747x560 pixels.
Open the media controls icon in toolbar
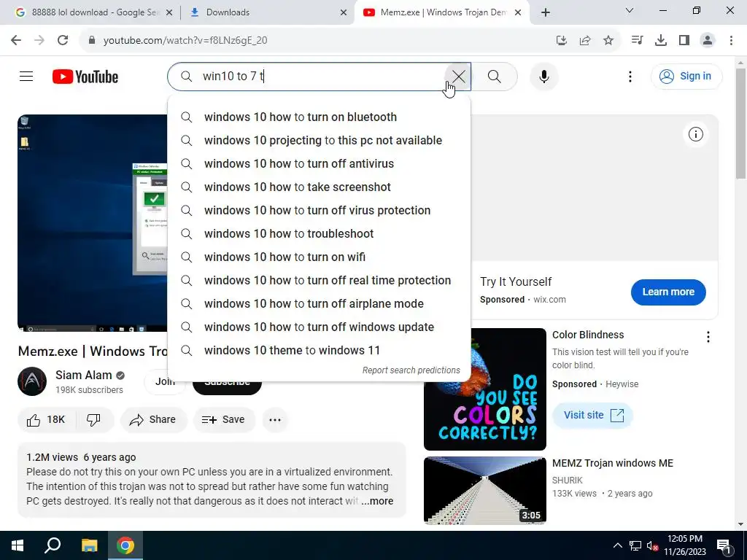[x=637, y=40]
